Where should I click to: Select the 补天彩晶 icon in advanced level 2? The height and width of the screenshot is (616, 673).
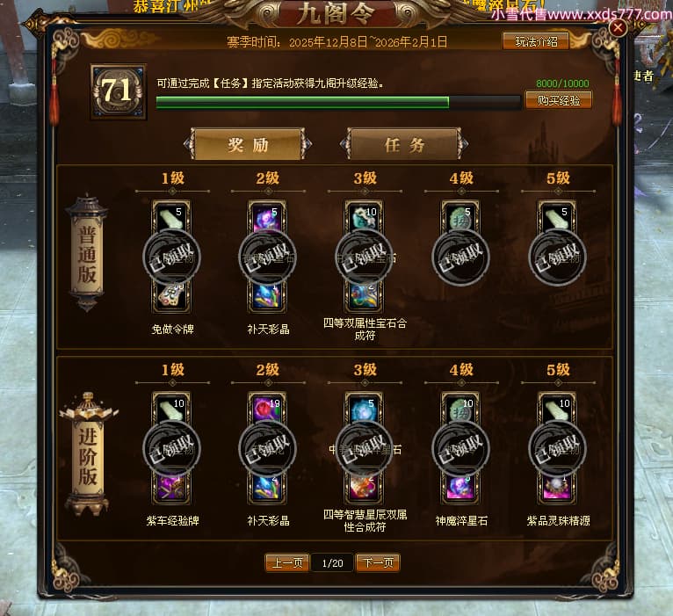267,488
